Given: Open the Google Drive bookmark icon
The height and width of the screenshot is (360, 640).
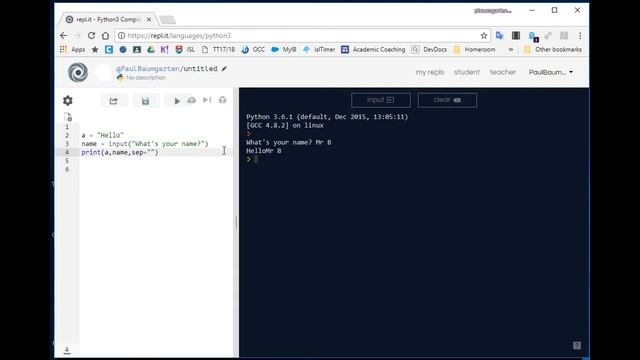Looking at the screenshot, I should pos(151,49).
